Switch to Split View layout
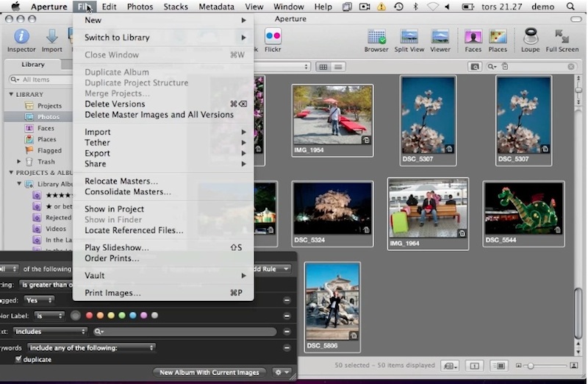 (x=409, y=37)
